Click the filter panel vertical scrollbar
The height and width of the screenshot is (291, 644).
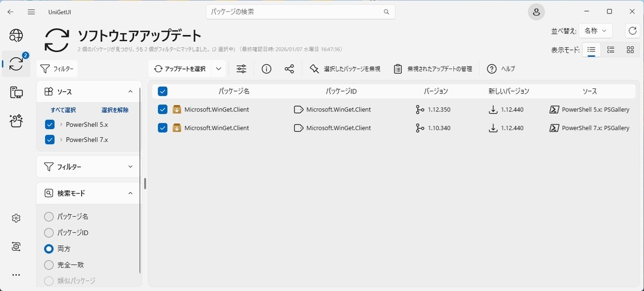[140, 180]
